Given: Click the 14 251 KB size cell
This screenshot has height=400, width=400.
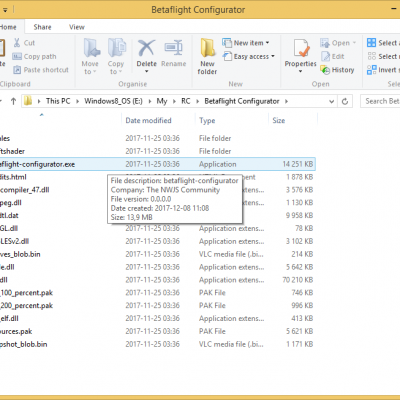Looking at the screenshot, I should [298, 164].
